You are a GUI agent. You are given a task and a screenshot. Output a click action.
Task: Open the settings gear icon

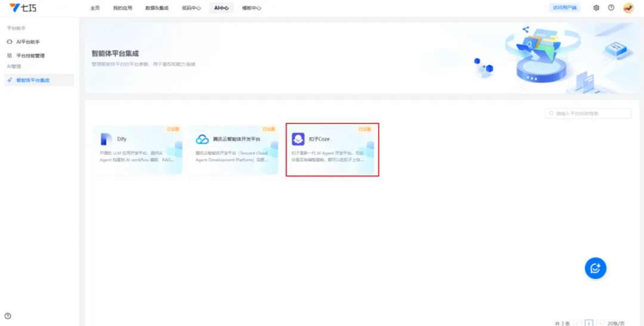coord(596,8)
